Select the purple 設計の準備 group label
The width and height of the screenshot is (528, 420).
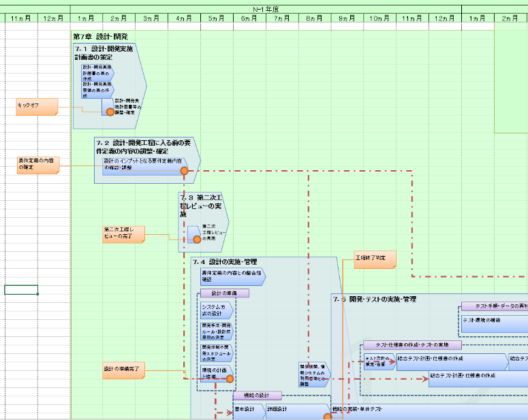pyautogui.click(x=225, y=293)
